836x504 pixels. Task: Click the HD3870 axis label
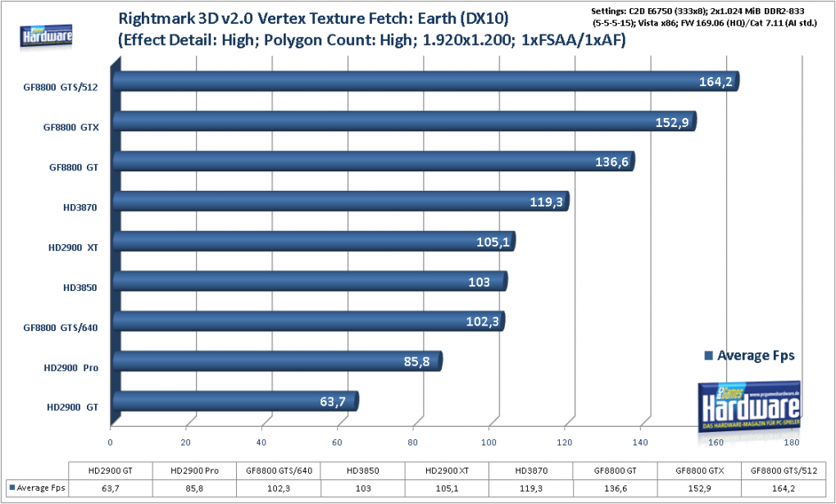click(80, 207)
